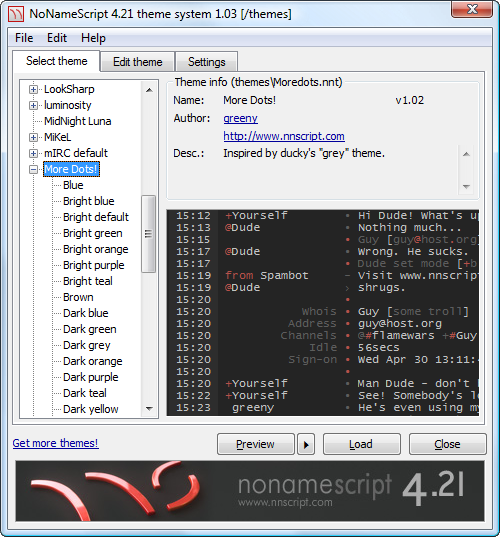Viewport: 500px width, 537px height.
Task: Click the NoNameScript title bar icon
Action: [x=16, y=14]
